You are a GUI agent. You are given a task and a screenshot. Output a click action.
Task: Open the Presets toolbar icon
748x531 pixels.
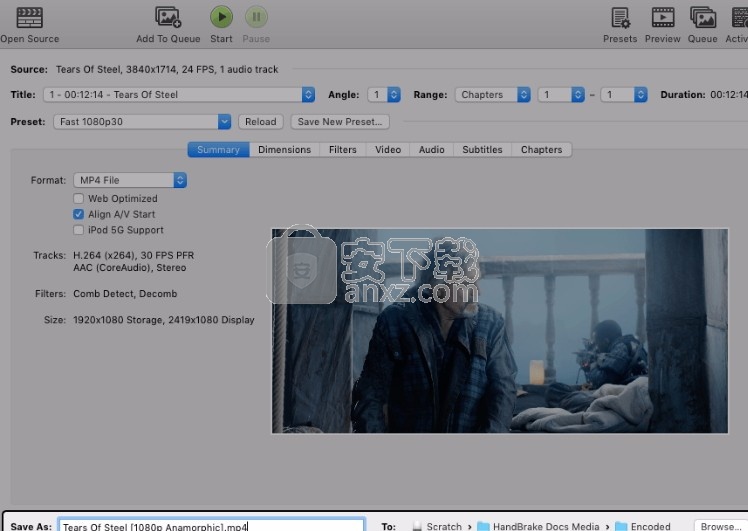point(620,18)
